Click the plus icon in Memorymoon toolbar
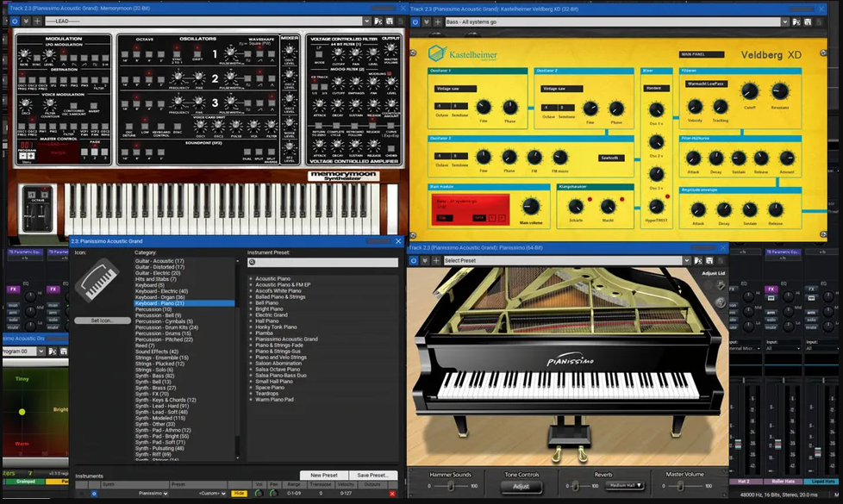Screen dimensions: 843x504 37,21
